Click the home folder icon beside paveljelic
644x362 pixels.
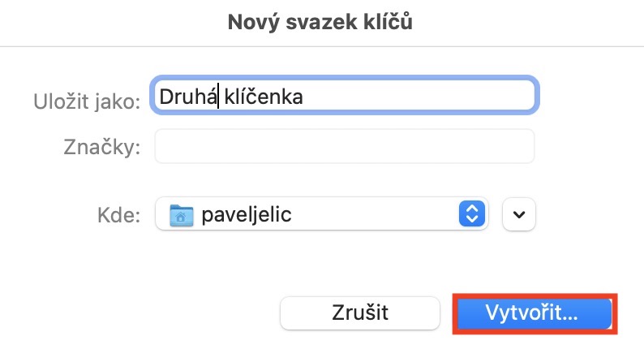click(x=181, y=215)
